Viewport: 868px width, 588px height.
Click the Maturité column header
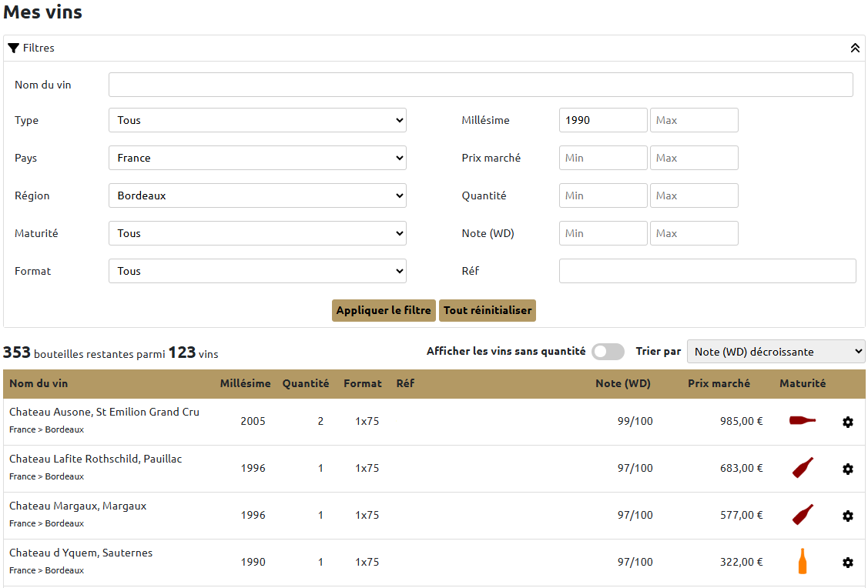(802, 383)
